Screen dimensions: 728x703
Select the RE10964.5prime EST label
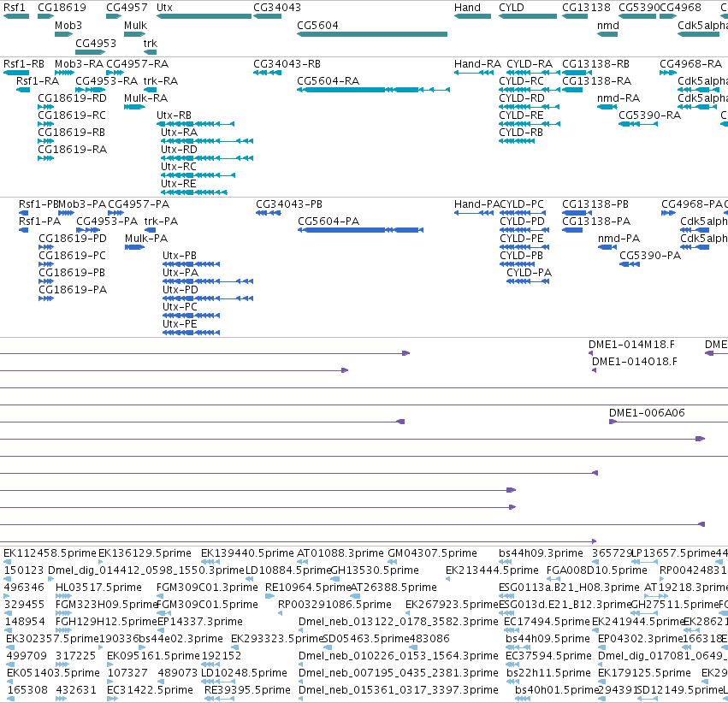point(308,588)
